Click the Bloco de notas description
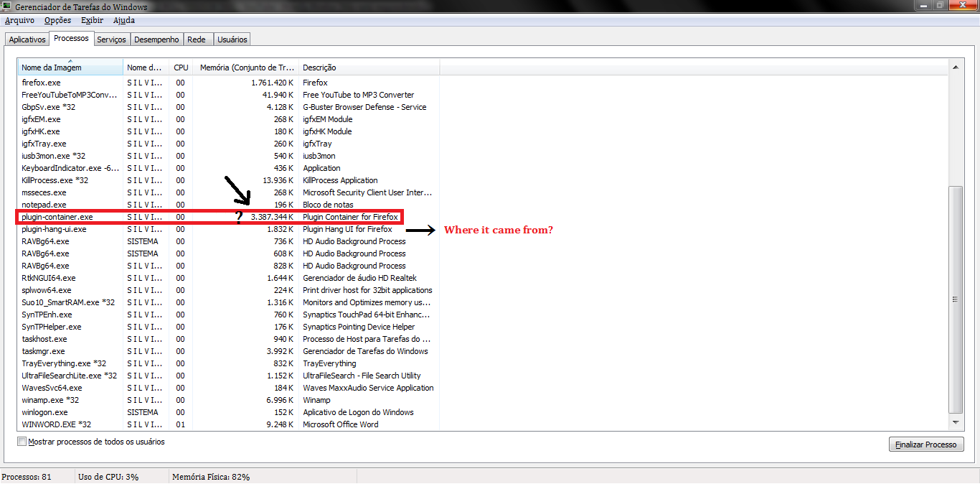The height and width of the screenshot is (484, 980). point(328,205)
